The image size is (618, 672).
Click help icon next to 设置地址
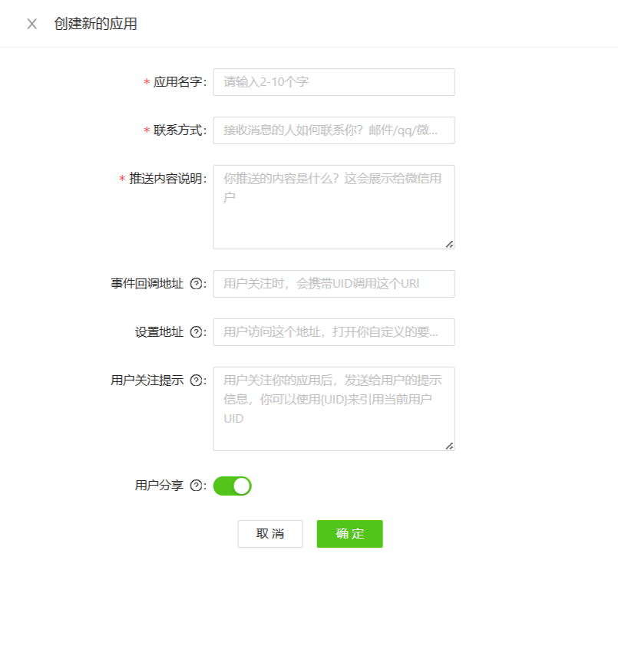pos(196,332)
